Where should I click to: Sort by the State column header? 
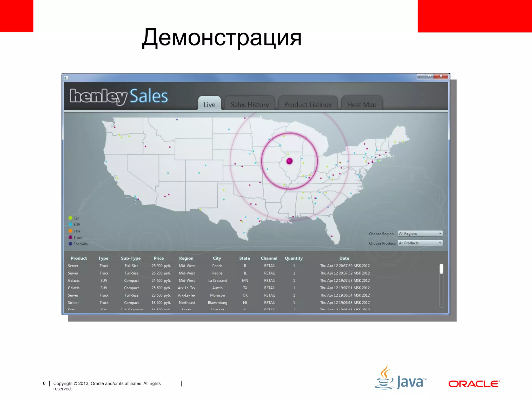[x=244, y=258]
